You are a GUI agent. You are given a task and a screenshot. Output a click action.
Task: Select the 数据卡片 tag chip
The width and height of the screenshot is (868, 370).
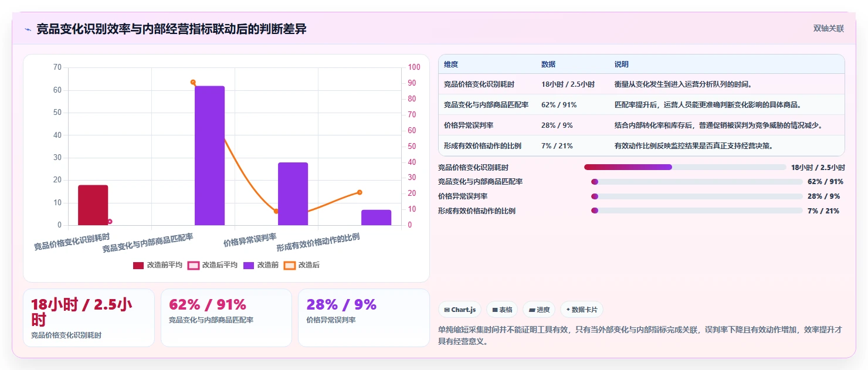pos(581,310)
